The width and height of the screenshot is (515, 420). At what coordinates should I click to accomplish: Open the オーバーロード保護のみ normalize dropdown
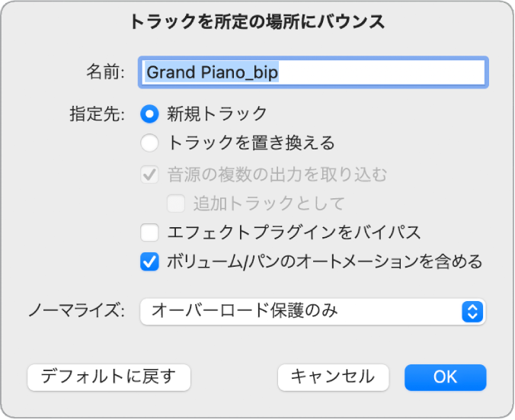(312, 311)
